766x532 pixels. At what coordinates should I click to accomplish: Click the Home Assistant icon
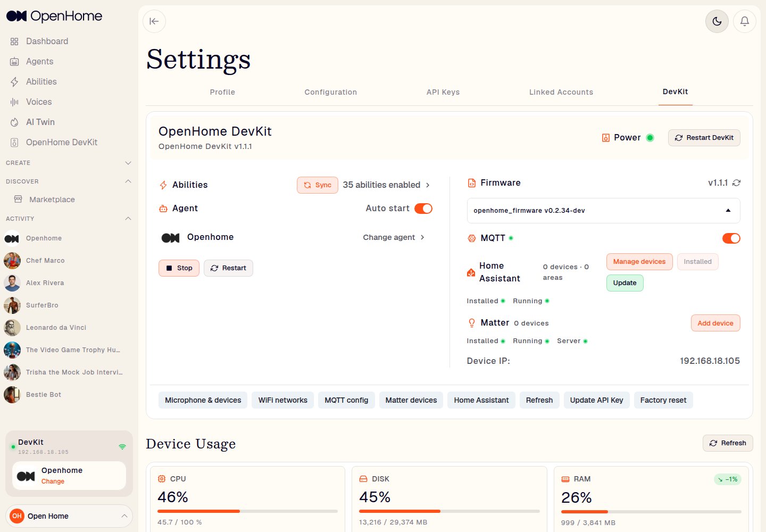471,272
